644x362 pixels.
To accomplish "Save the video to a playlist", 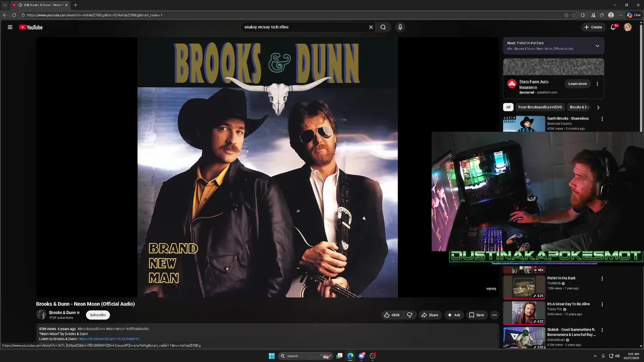I will [476, 315].
